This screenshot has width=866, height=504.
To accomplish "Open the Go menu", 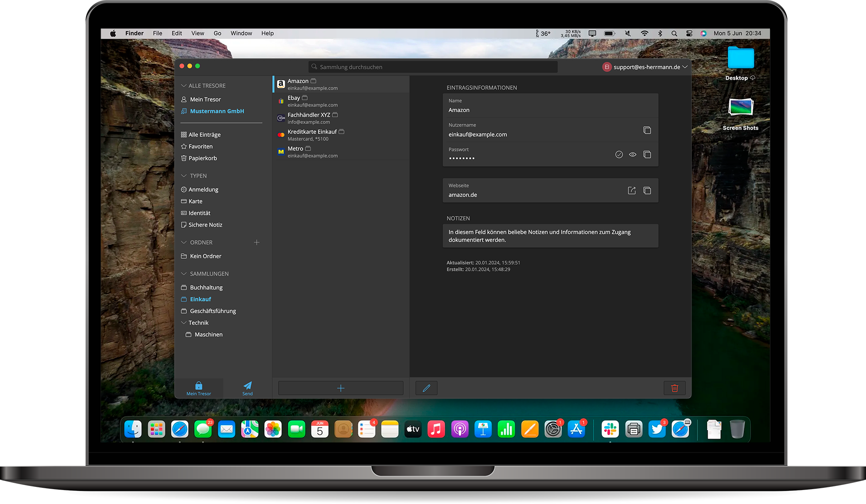I will (217, 33).
